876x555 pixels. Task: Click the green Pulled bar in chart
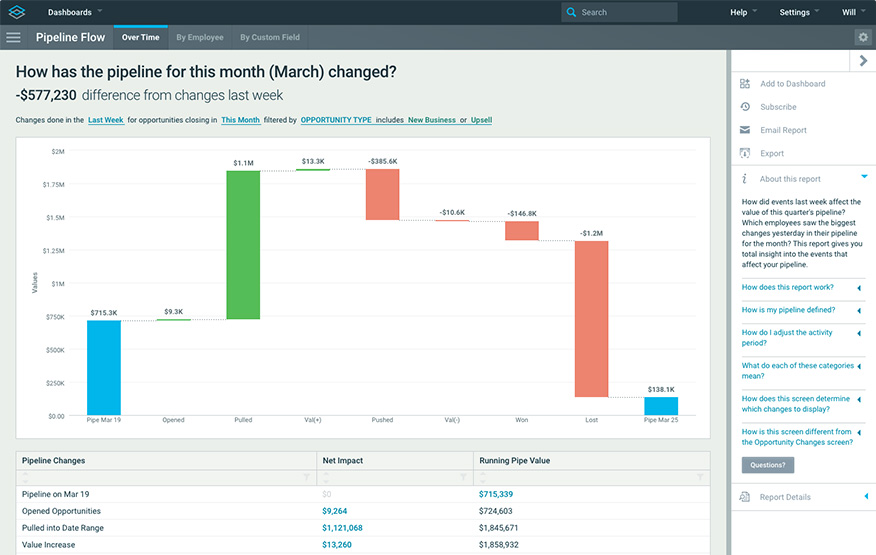point(243,245)
